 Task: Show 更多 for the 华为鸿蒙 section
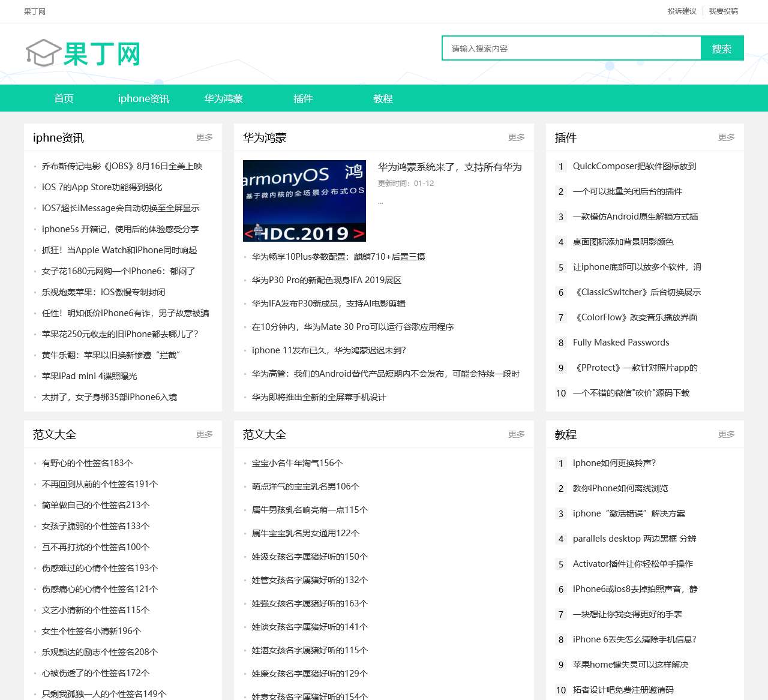coord(516,137)
